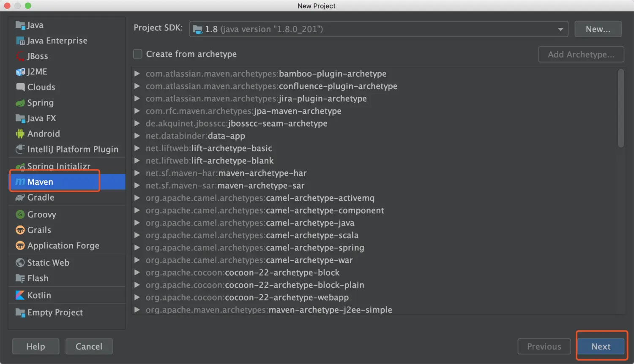Click the Cancel button
Image resolution: width=634 pixels, height=364 pixels.
89,347
